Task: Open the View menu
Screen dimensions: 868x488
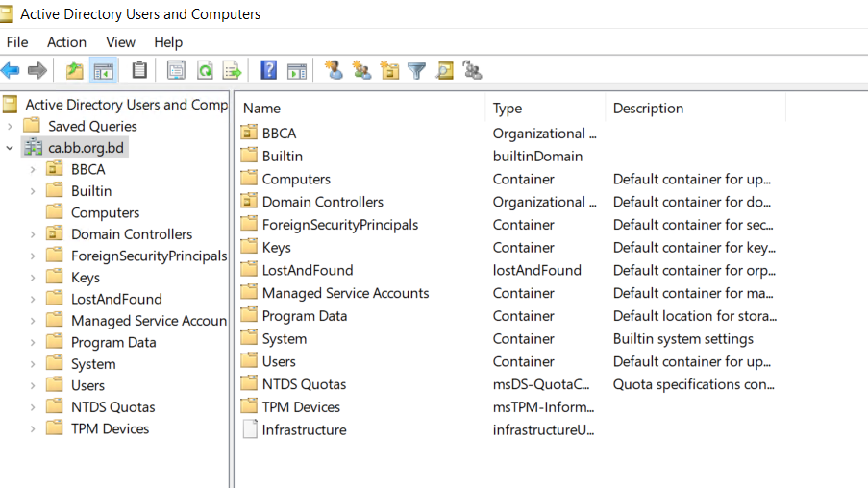Action: pyautogui.click(x=120, y=42)
